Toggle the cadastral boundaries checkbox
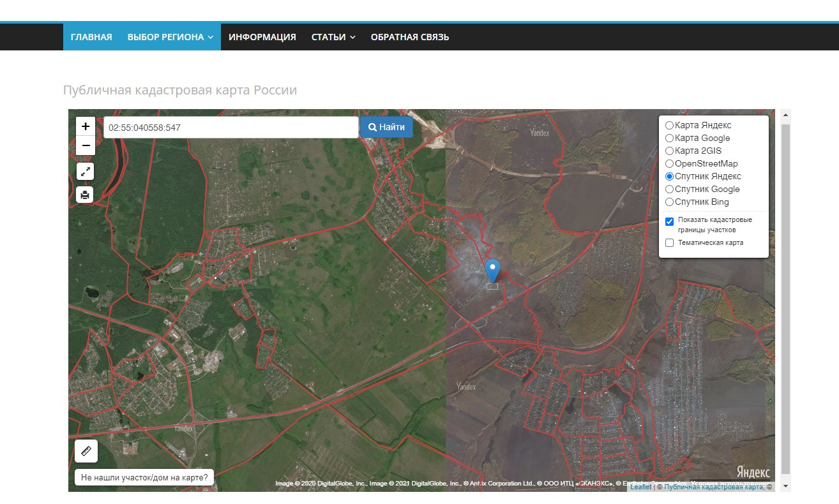839x504 pixels. tap(670, 221)
